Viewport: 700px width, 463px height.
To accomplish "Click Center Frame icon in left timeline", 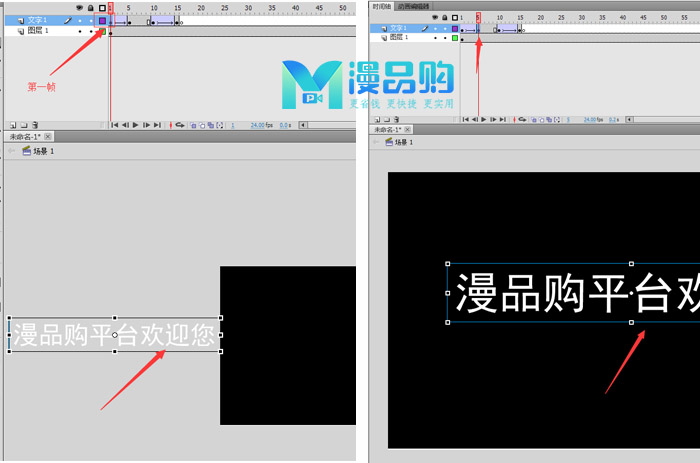I will (171, 125).
